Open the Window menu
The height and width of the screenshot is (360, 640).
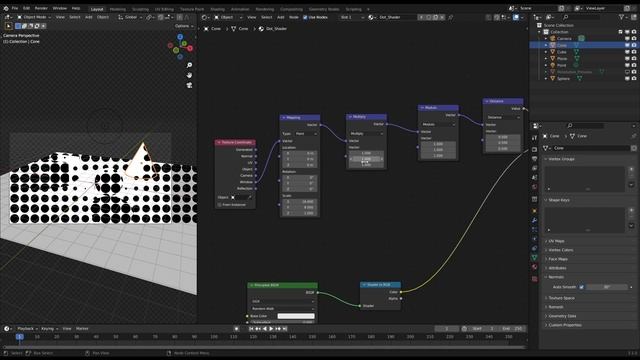pos(60,8)
